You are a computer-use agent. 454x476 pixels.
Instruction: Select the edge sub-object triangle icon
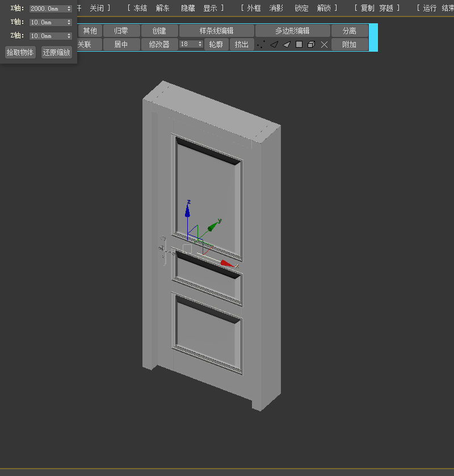(275, 44)
